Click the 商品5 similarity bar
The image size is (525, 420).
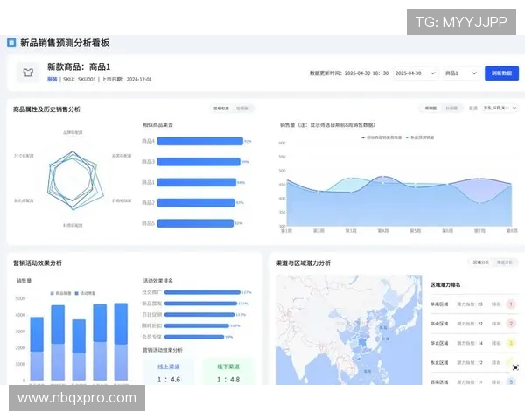[195, 223]
